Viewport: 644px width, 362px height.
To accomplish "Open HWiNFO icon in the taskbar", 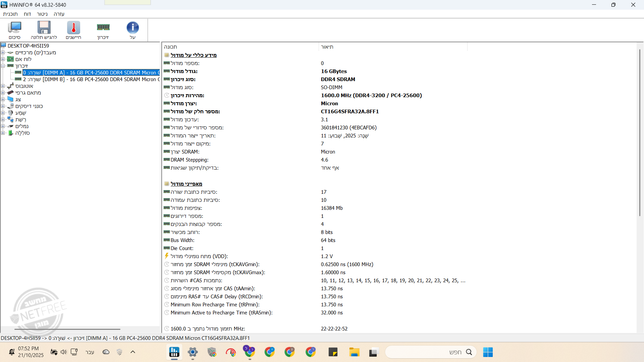I will pos(174,352).
